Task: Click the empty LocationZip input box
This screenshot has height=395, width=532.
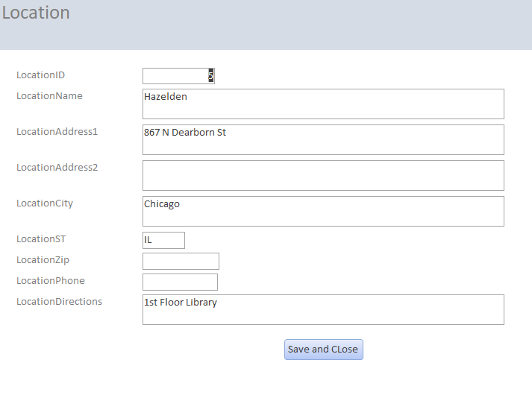Action: 181,261
